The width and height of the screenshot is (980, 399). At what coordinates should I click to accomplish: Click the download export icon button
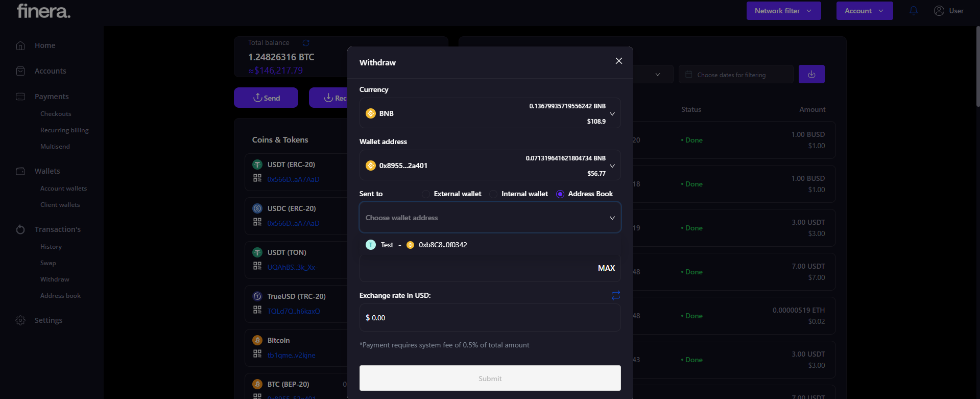coord(811,75)
